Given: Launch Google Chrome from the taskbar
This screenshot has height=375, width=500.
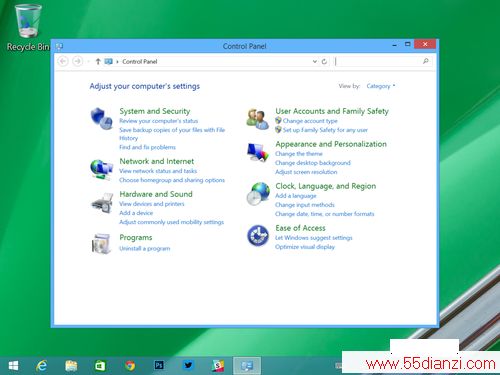Looking at the screenshot, I should (130, 366).
